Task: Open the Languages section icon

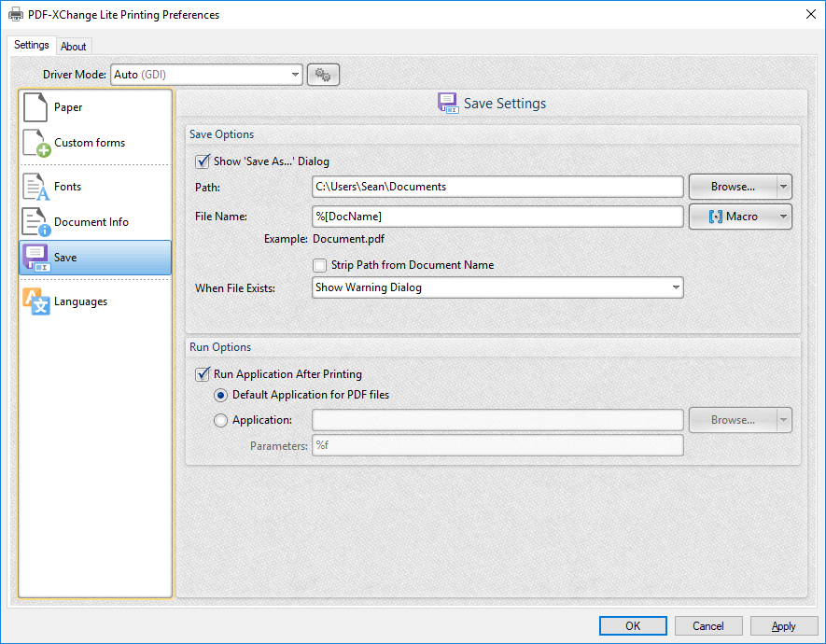Action: tap(35, 301)
